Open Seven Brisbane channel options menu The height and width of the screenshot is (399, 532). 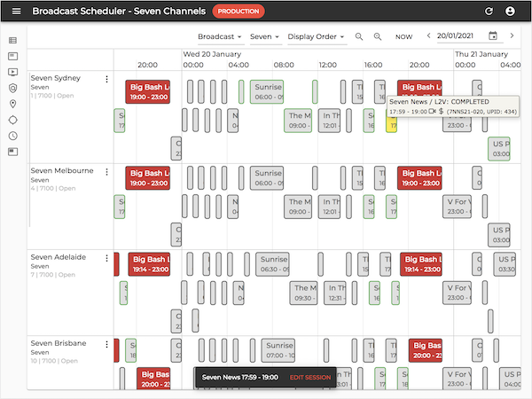(x=106, y=344)
